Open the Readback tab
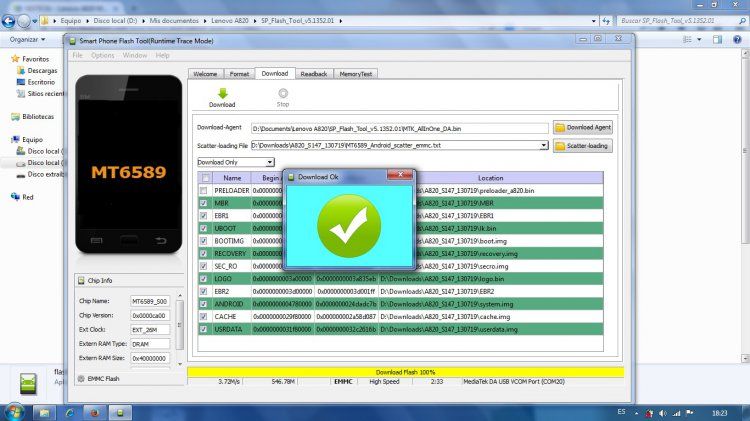Screen dimensions: 750x421 click(314, 74)
